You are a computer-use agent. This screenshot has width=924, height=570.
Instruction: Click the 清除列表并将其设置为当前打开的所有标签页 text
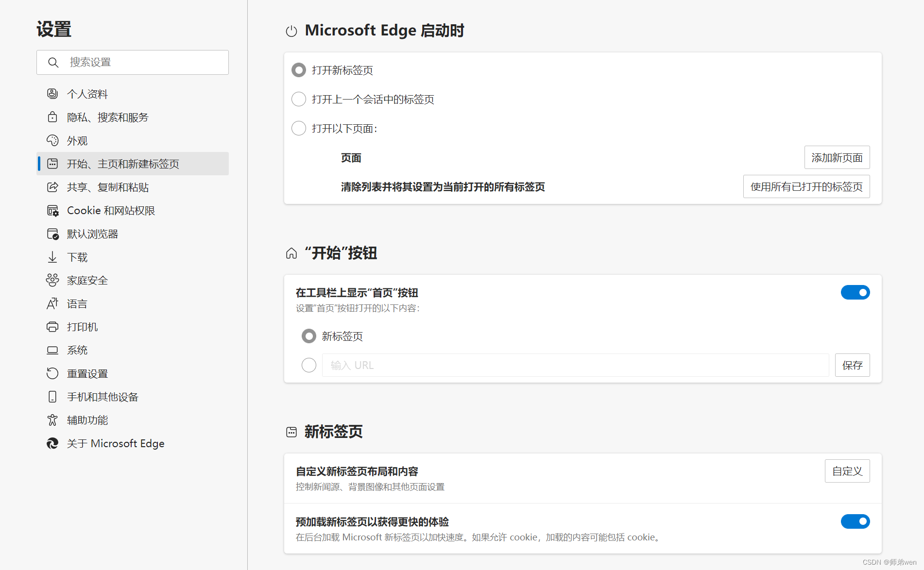[x=443, y=187]
